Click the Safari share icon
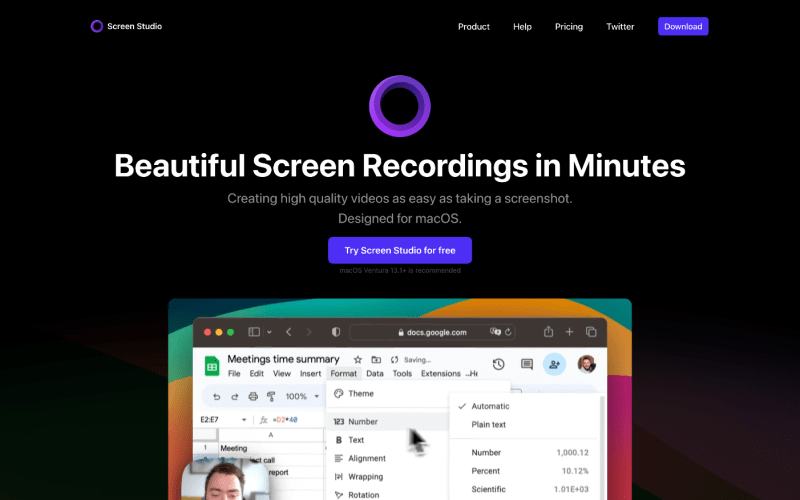Image resolution: width=800 pixels, height=500 pixels. click(548, 332)
